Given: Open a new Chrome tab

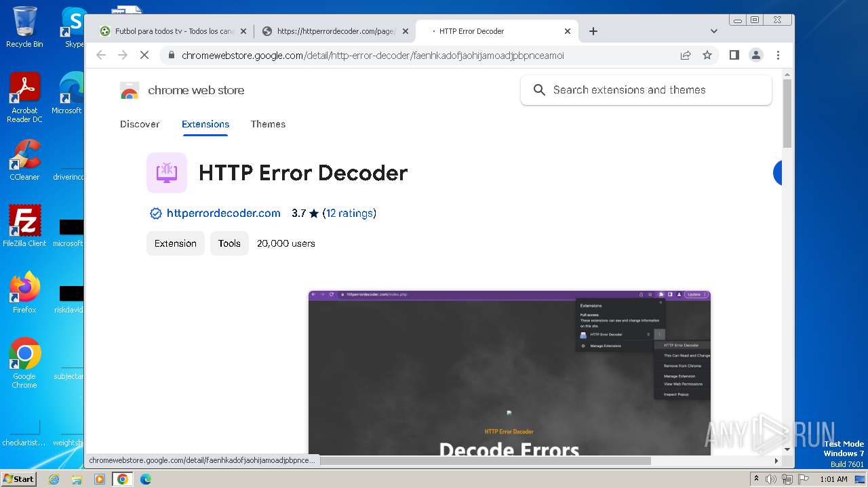Looking at the screenshot, I should coord(593,31).
